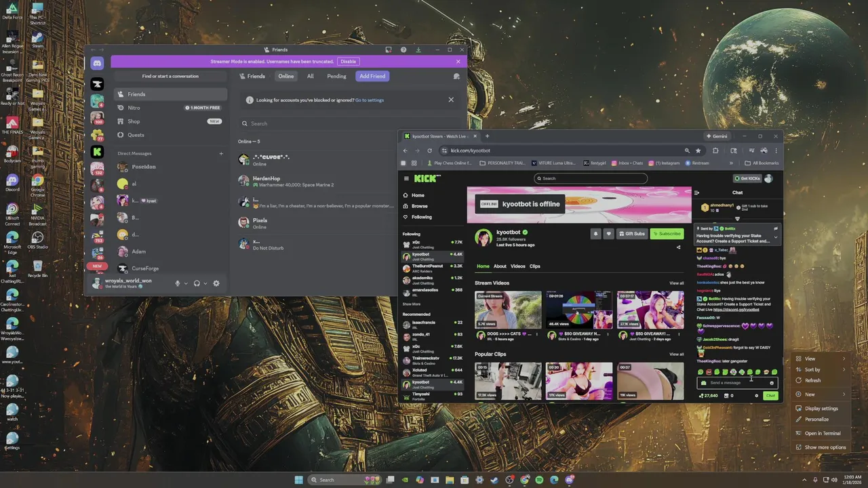Open the CurseForge direct message
This screenshot has width=868, height=488.
click(x=170, y=268)
